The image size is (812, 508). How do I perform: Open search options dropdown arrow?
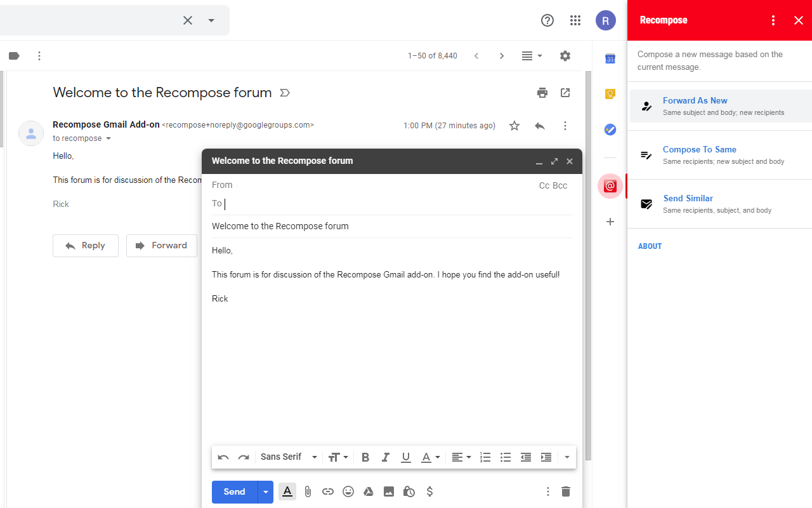(x=211, y=20)
